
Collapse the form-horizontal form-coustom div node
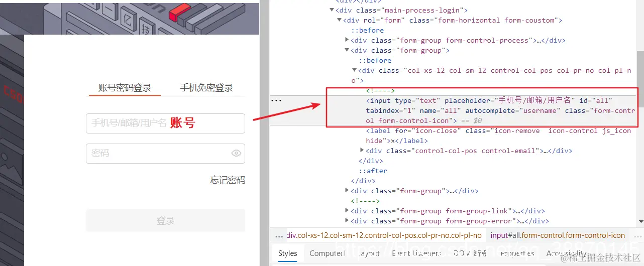[340, 20]
